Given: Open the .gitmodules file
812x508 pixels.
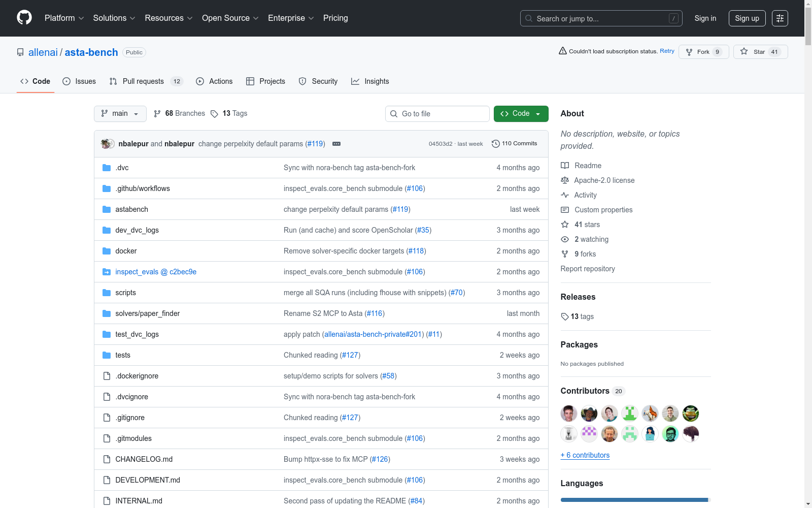Looking at the screenshot, I should pos(133,438).
